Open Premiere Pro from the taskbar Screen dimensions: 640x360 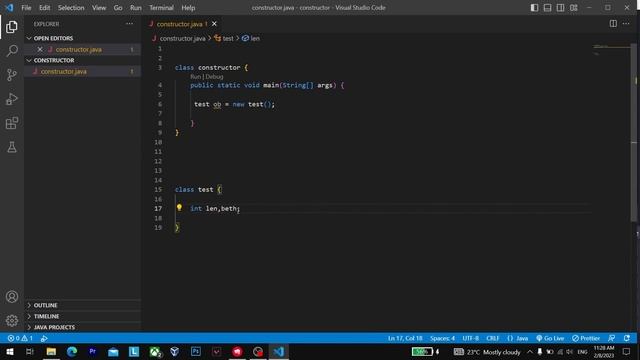click(92, 351)
